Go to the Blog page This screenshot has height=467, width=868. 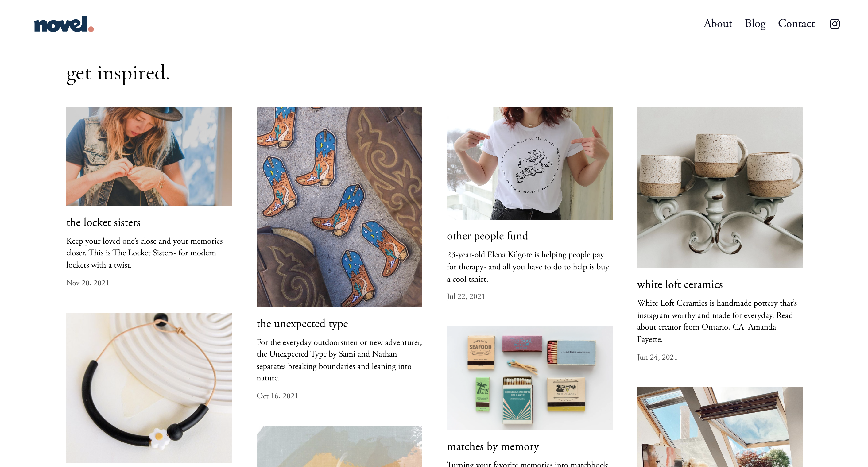pos(755,24)
